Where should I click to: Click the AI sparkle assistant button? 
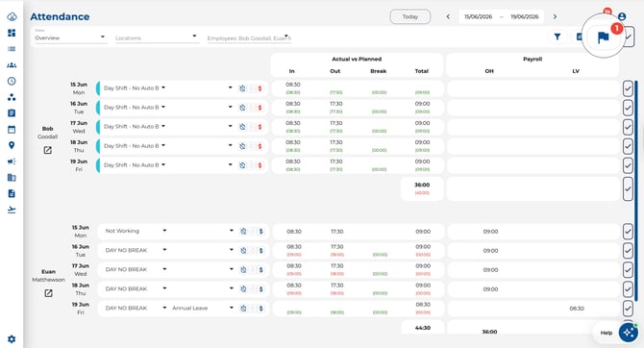[x=629, y=333]
